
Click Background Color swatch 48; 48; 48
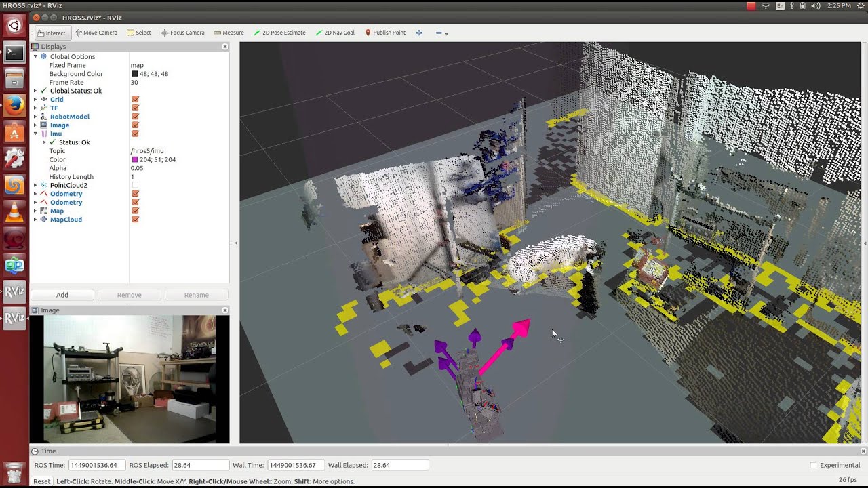pos(135,74)
